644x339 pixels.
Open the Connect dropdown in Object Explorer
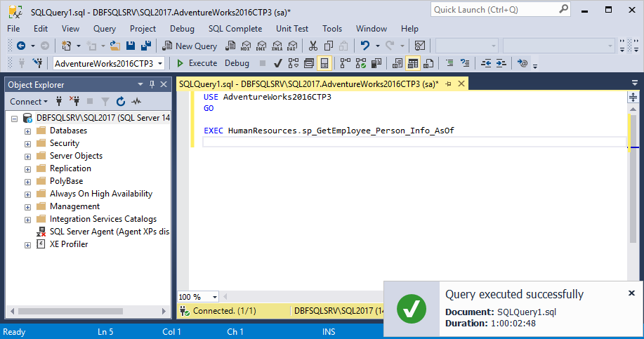(x=29, y=101)
